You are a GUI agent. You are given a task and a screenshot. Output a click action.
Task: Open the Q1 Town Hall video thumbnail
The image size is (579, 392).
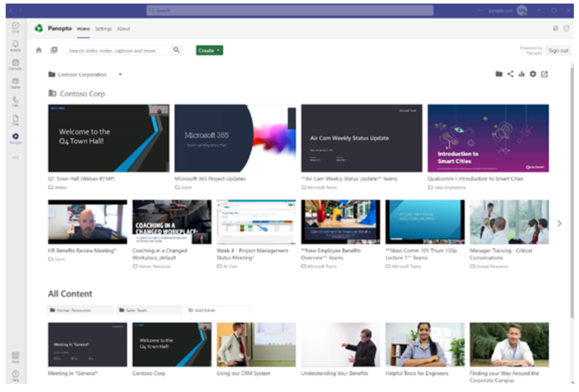pos(109,138)
